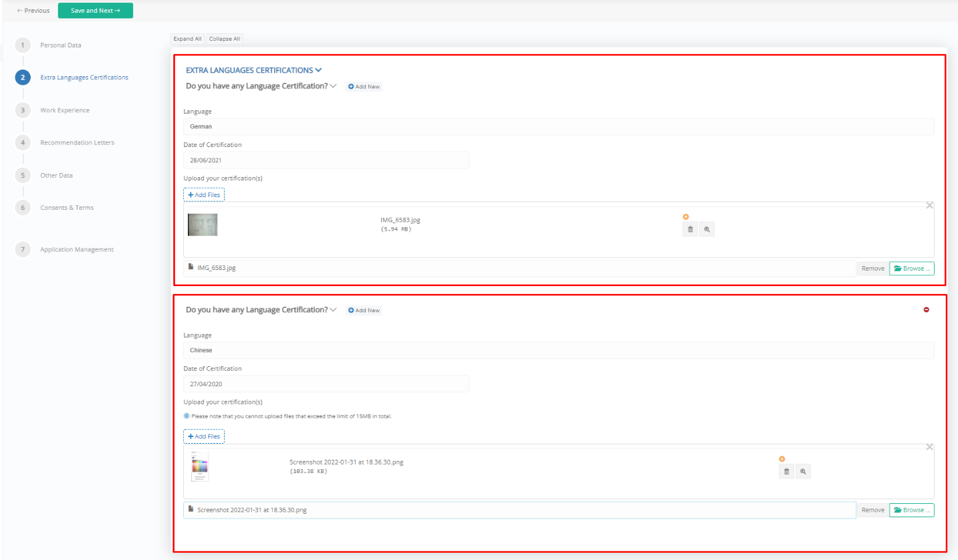The width and height of the screenshot is (958, 560).
Task: Click the (5.94 MB) file size text
Action: click(396, 229)
